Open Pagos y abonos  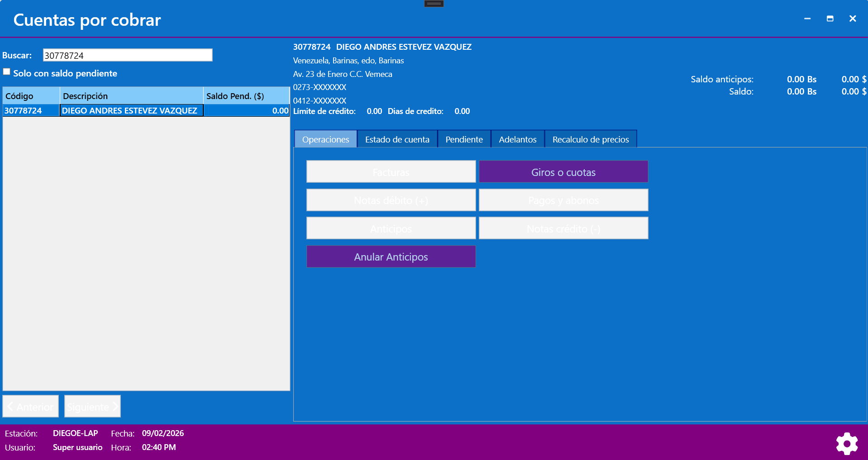coord(563,200)
